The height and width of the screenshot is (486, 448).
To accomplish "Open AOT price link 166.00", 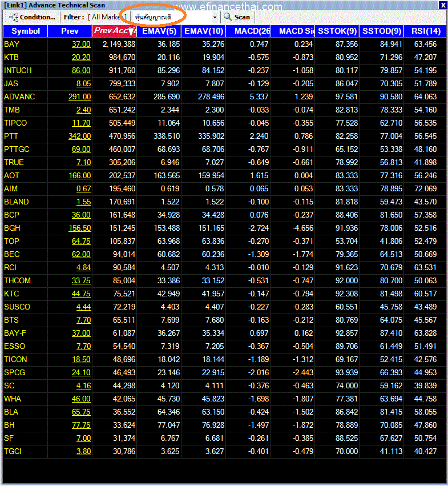I will (80, 176).
